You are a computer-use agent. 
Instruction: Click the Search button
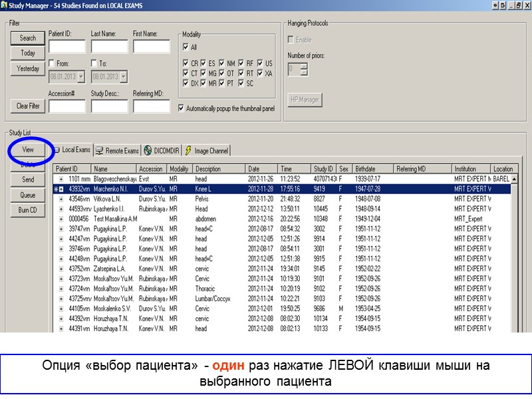28,38
